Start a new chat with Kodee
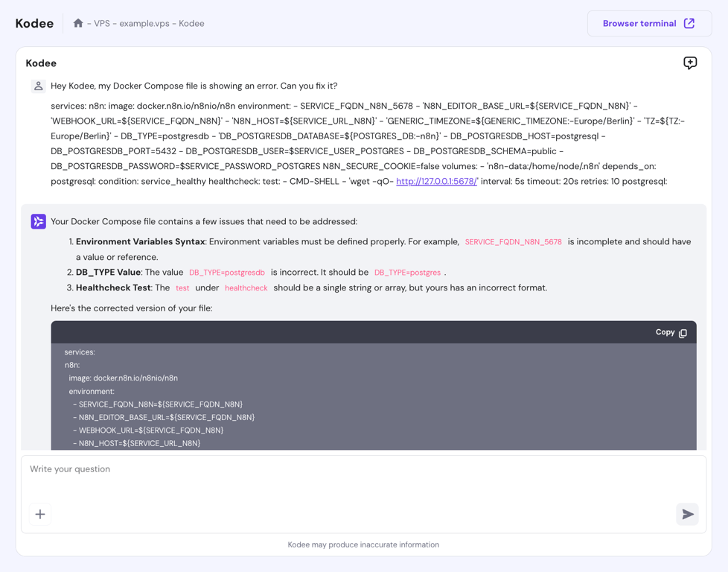Viewport: 728px width, 572px height. point(690,63)
